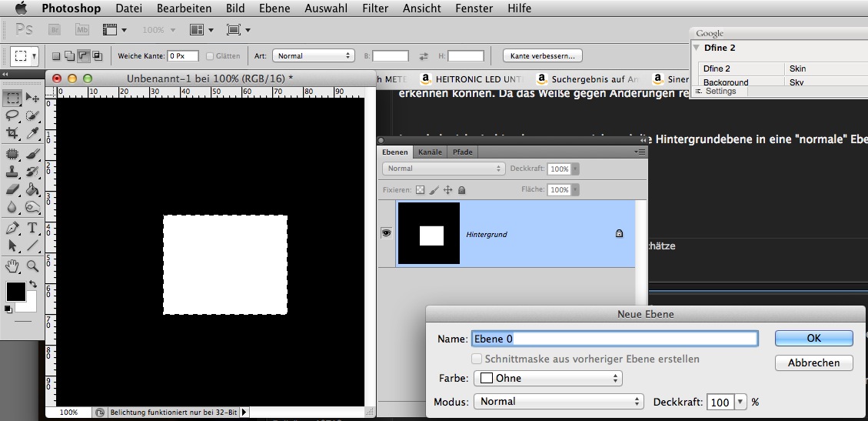Select the Brush tool
Image resolution: width=868 pixels, height=421 pixels.
point(32,154)
